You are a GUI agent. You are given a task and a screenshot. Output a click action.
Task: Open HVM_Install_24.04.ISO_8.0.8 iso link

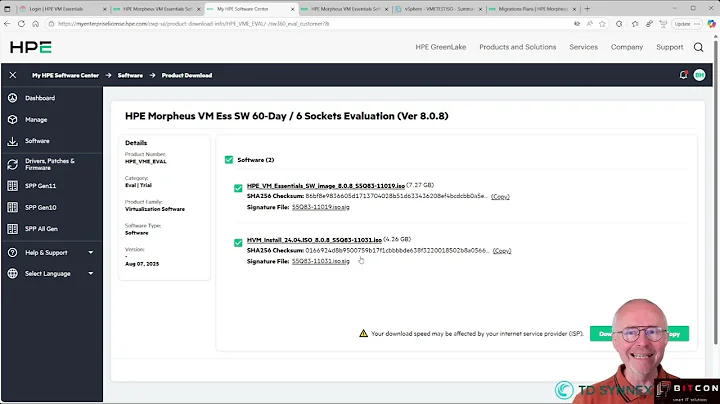tap(314, 240)
